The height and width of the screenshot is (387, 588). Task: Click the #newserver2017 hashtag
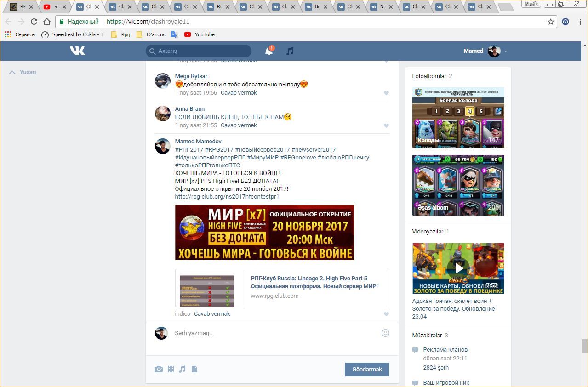314,150
